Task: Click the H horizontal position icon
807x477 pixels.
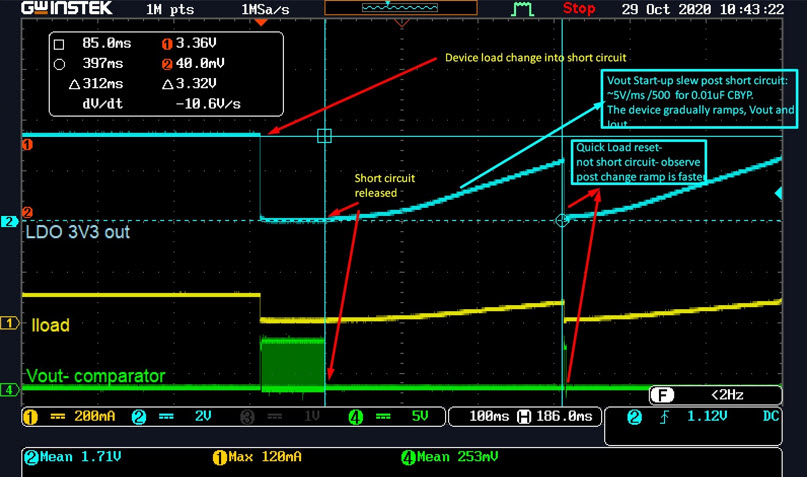Action: pyautogui.click(x=524, y=417)
